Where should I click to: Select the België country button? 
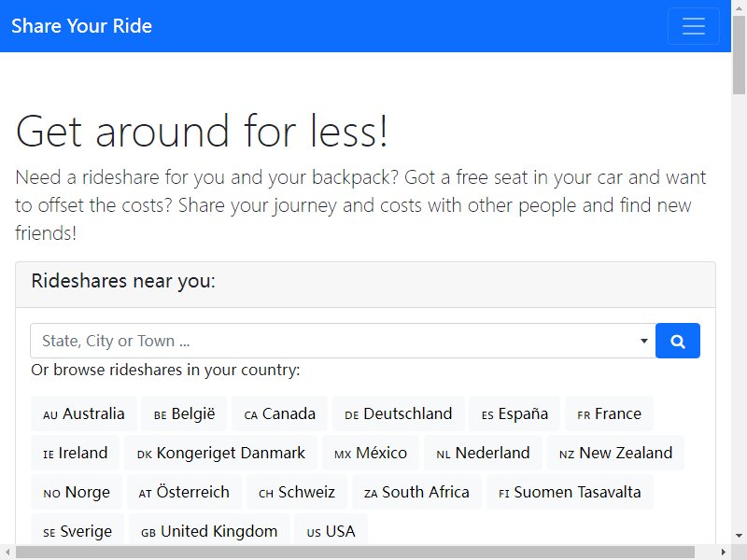184,413
